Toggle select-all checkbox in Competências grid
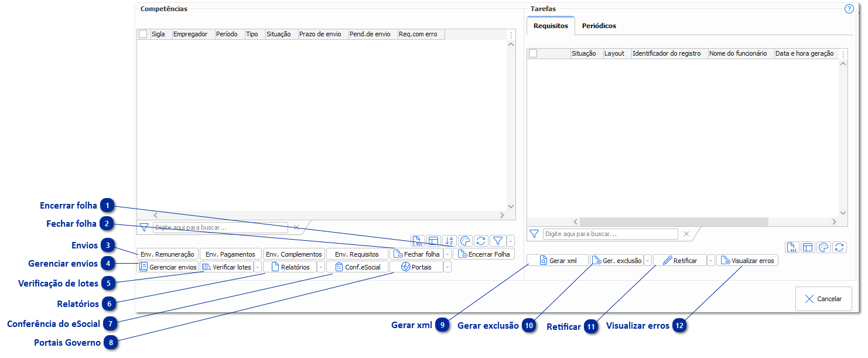The height and width of the screenshot is (358, 868). [x=143, y=34]
